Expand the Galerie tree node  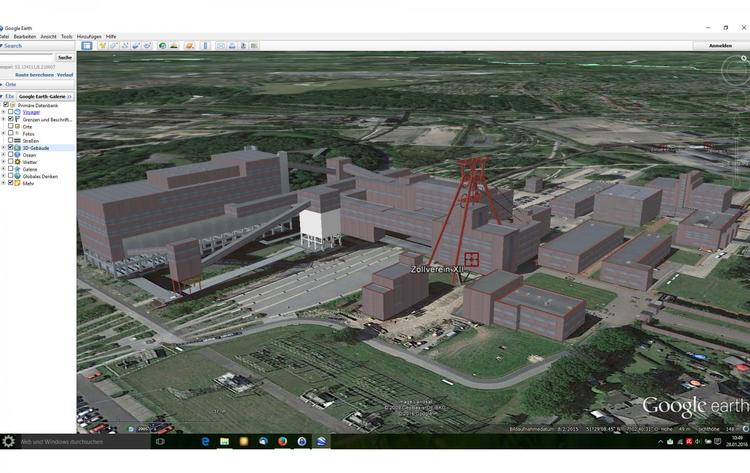3,169
